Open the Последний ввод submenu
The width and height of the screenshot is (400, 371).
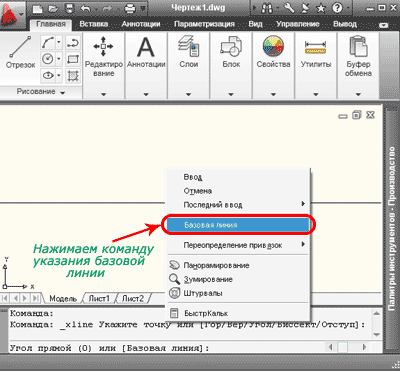(238, 205)
